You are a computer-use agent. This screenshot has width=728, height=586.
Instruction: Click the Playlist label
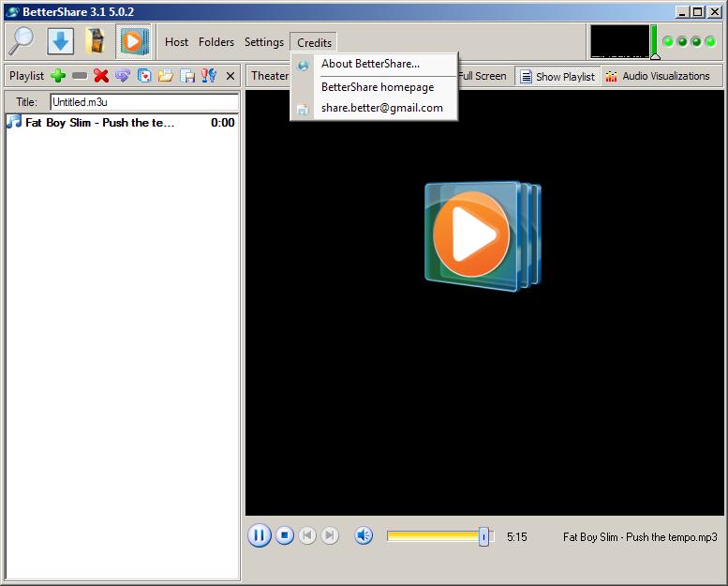[26, 76]
